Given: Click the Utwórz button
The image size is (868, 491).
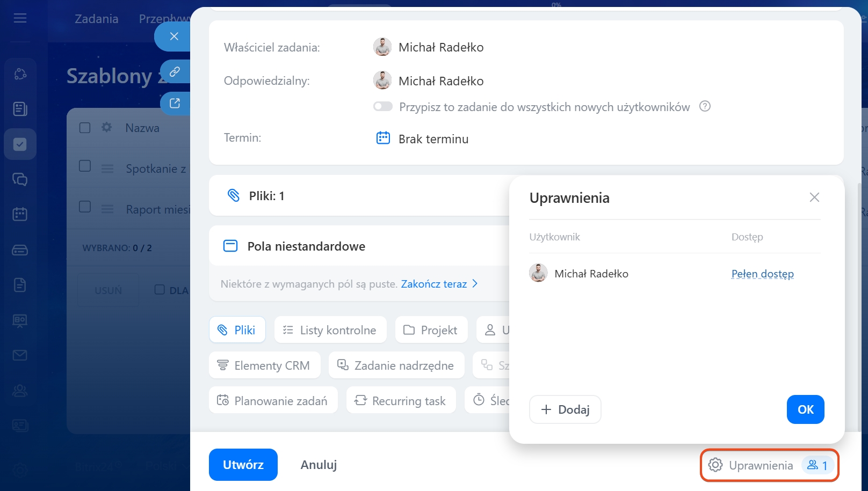Looking at the screenshot, I should click(243, 465).
